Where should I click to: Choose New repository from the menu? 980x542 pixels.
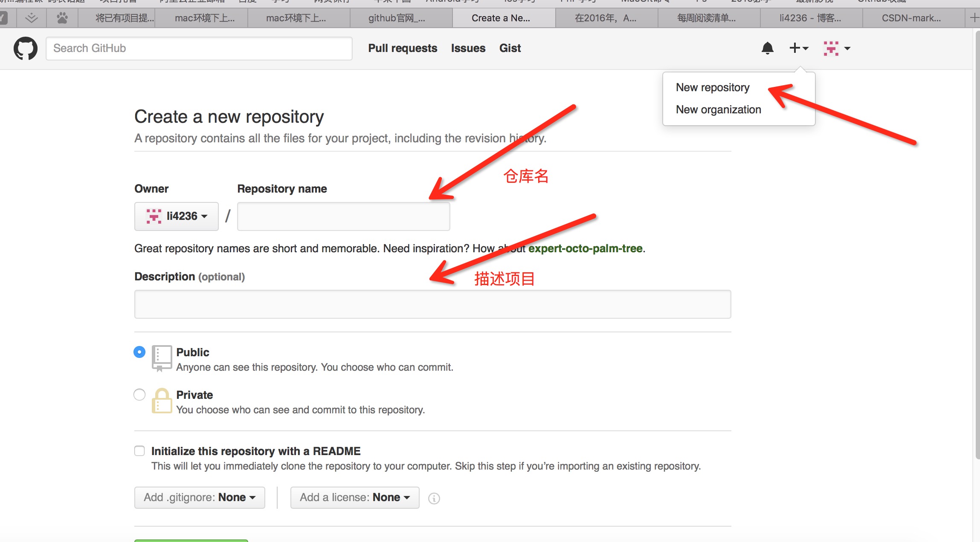[x=713, y=87]
